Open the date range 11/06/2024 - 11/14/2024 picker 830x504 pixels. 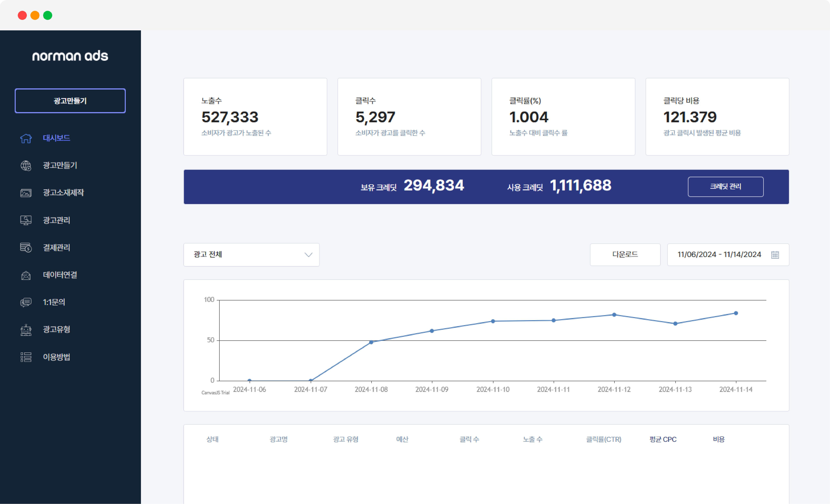point(719,255)
